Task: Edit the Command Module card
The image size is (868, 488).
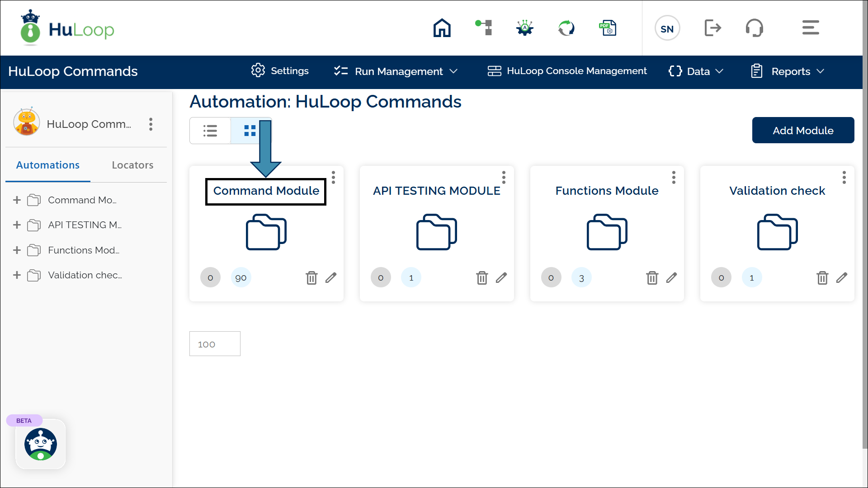Action: pyautogui.click(x=331, y=277)
